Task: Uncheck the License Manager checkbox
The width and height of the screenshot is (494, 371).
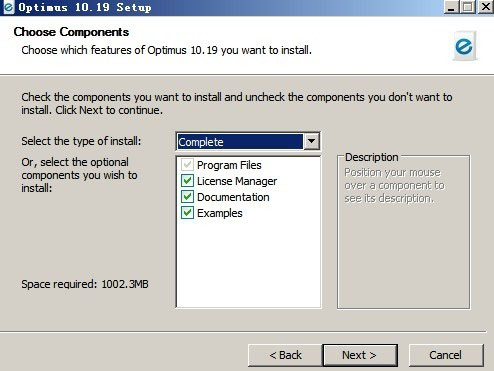Action: (x=187, y=181)
